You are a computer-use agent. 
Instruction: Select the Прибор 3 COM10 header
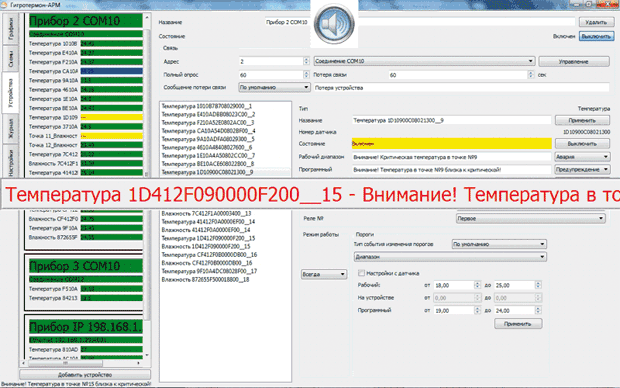(x=85, y=266)
